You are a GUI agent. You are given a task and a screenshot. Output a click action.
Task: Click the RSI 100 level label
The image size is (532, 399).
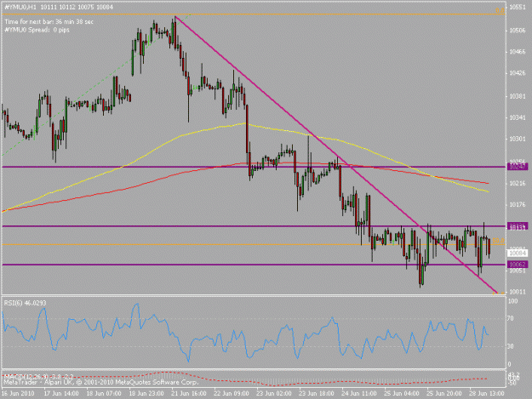click(x=513, y=301)
